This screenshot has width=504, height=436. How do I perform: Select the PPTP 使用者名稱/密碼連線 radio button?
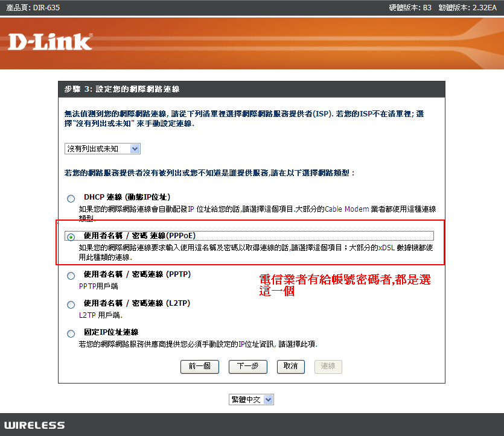pyautogui.click(x=71, y=276)
